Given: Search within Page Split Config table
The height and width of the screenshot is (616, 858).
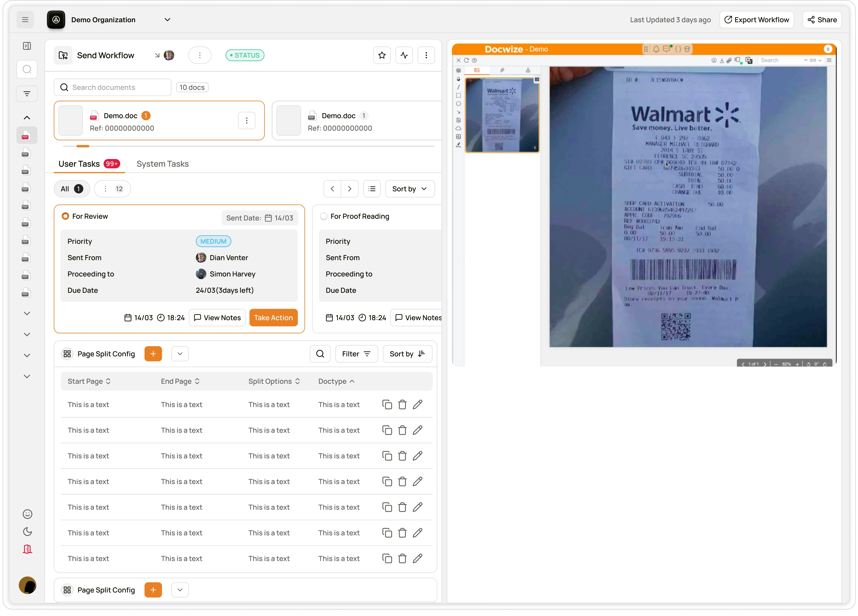Looking at the screenshot, I should [x=320, y=354].
